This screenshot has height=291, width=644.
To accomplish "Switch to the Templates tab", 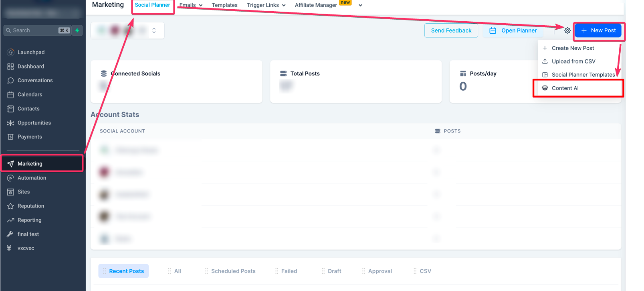I will (x=224, y=5).
